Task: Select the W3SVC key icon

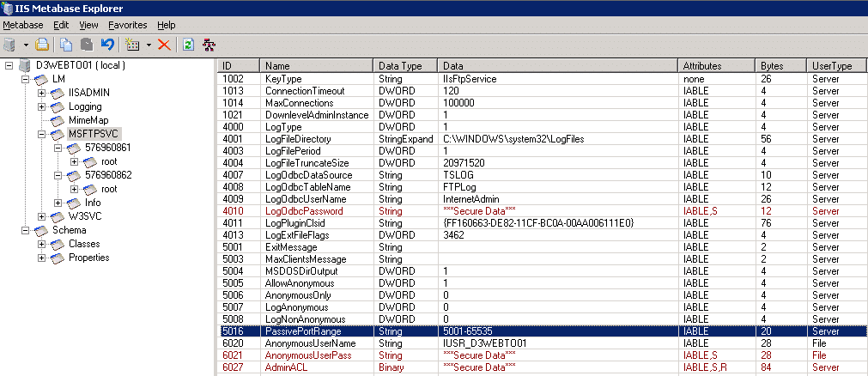Action: click(58, 216)
